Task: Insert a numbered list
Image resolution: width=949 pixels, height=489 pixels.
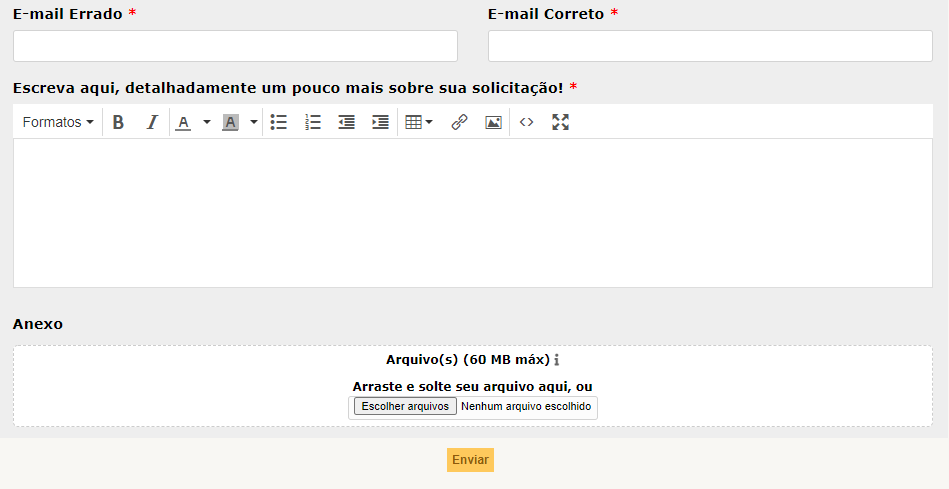Action: [313, 122]
